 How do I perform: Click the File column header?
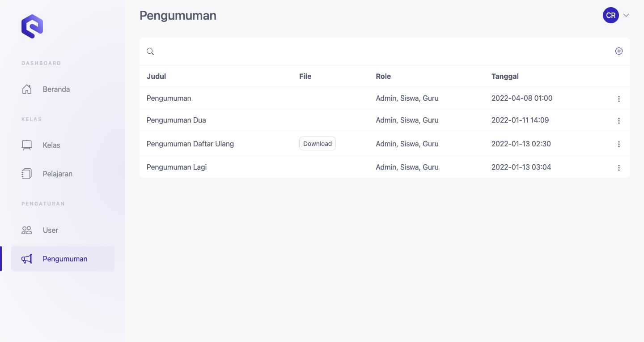[x=305, y=76]
